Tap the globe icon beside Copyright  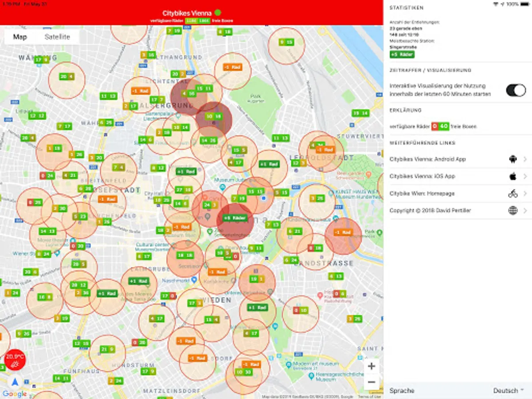pyautogui.click(x=513, y=211)
